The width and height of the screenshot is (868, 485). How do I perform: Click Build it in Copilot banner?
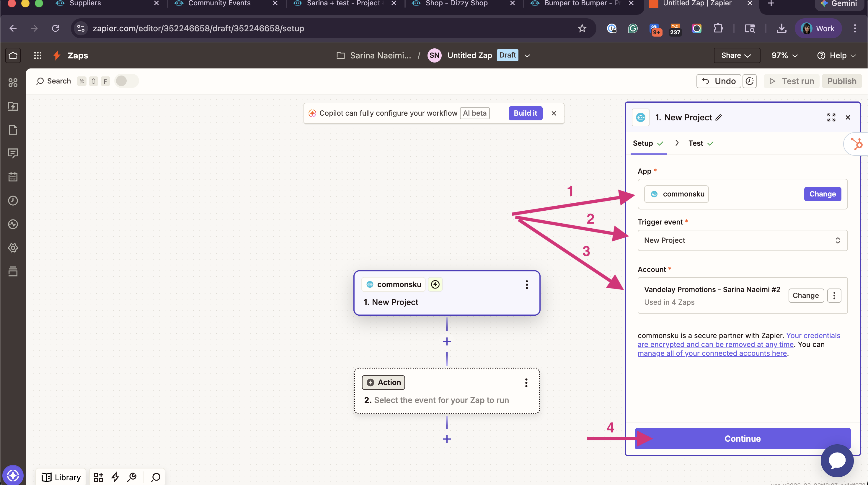pos(525,113)
